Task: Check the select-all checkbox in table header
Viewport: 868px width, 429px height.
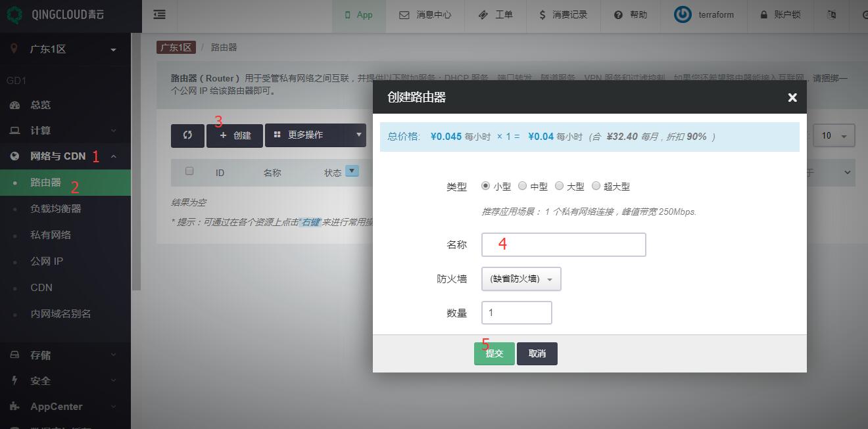Action: coord(189,171)
